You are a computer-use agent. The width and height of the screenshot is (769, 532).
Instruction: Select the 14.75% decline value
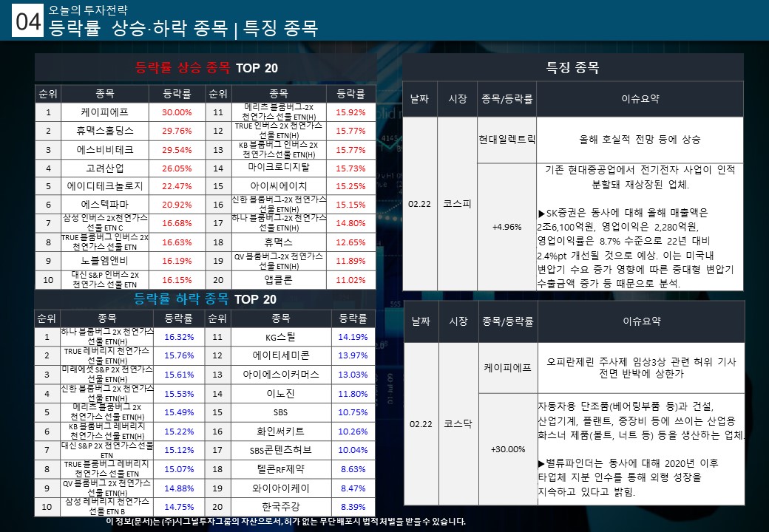178,507
